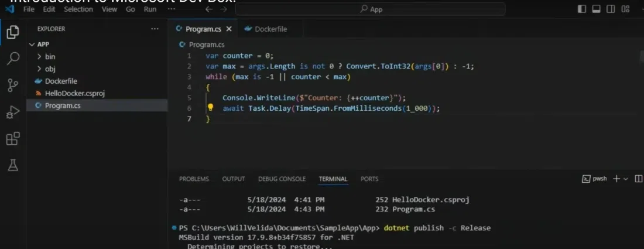Click line number 3 in the gutter
The height and width of the screenshot is (249, 644).
[x=189, y=77]
